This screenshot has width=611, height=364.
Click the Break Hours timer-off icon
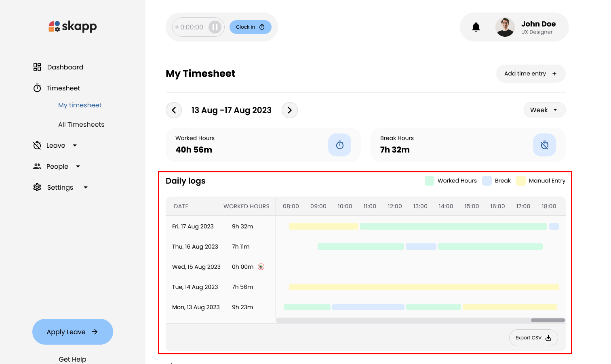pos(544,145)
